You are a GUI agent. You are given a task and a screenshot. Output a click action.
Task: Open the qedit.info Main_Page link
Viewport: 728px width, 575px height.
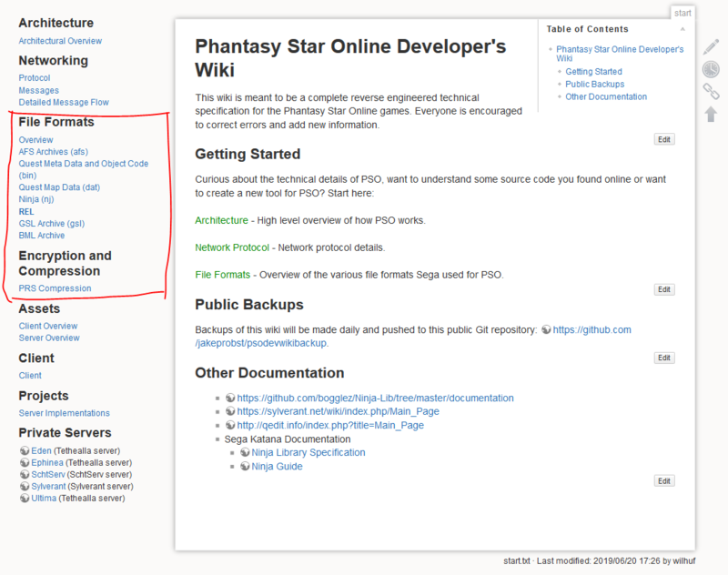click(x=330, y=425)
